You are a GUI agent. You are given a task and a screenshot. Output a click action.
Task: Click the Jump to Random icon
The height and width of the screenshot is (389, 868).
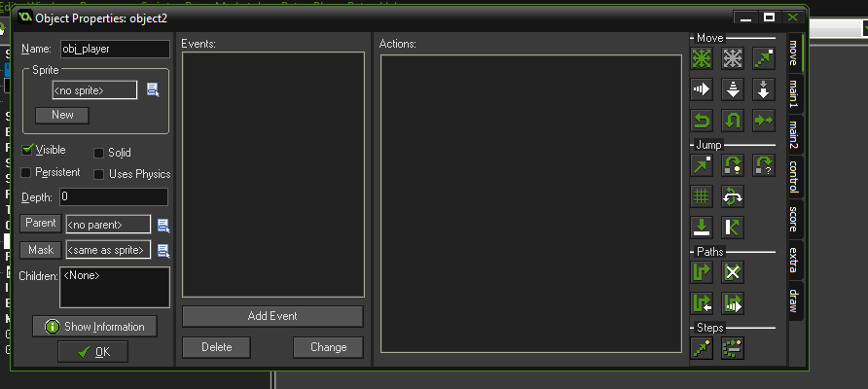[x=763, y=165]
